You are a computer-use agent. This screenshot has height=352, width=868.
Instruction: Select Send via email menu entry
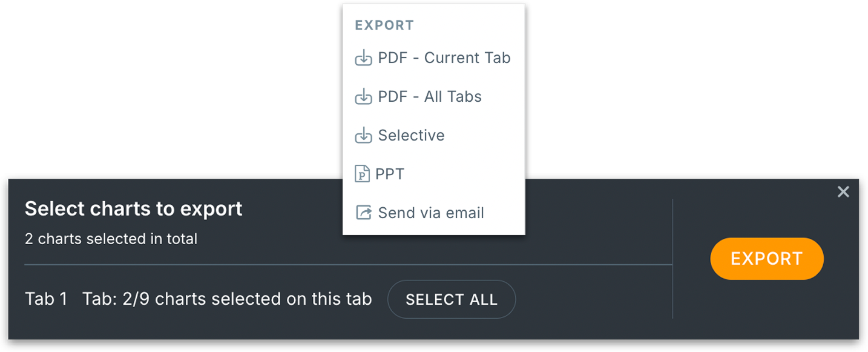click(431, 213)
